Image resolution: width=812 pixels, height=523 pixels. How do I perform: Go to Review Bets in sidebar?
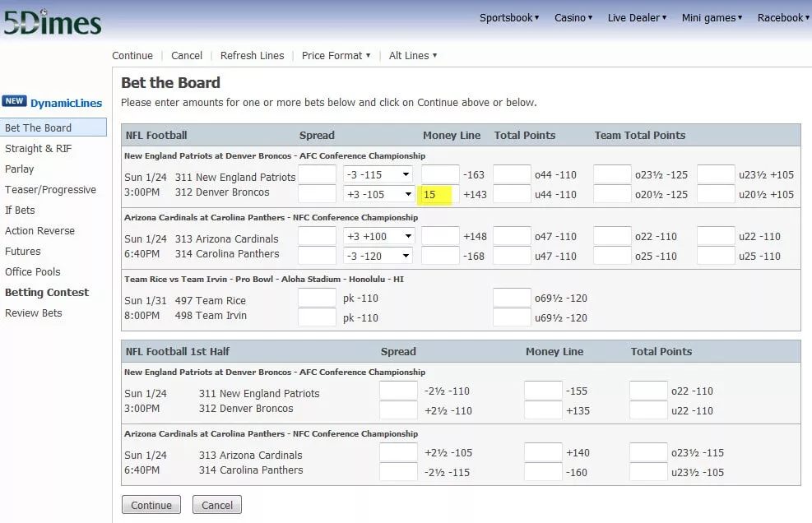(34, 312)
